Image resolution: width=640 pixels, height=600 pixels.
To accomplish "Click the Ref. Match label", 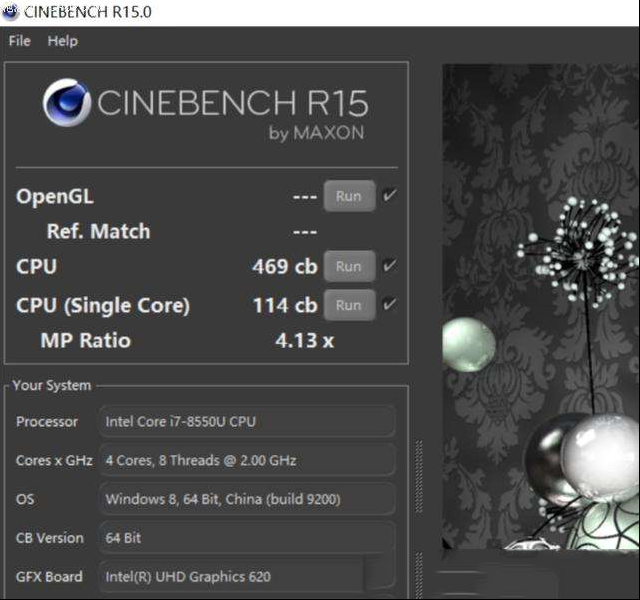I will coord(98,231).
